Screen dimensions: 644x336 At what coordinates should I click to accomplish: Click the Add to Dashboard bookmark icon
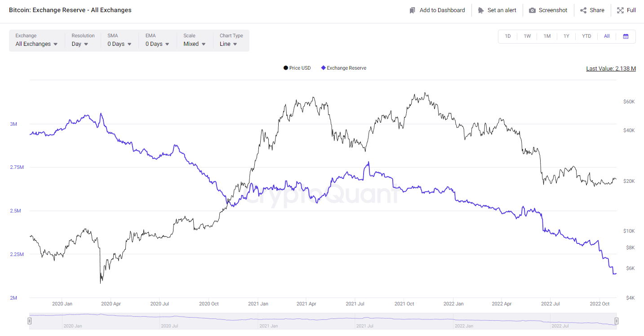[x=412, y=10]
